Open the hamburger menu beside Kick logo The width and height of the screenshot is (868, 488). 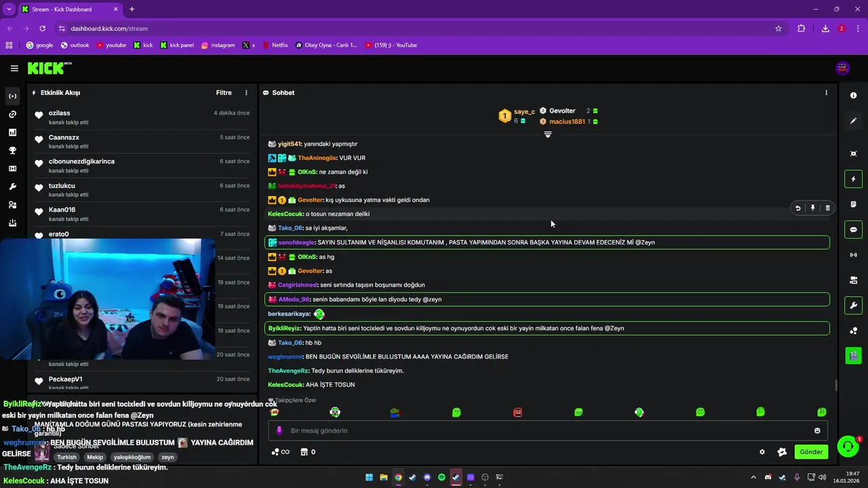(x=14, y=68)
